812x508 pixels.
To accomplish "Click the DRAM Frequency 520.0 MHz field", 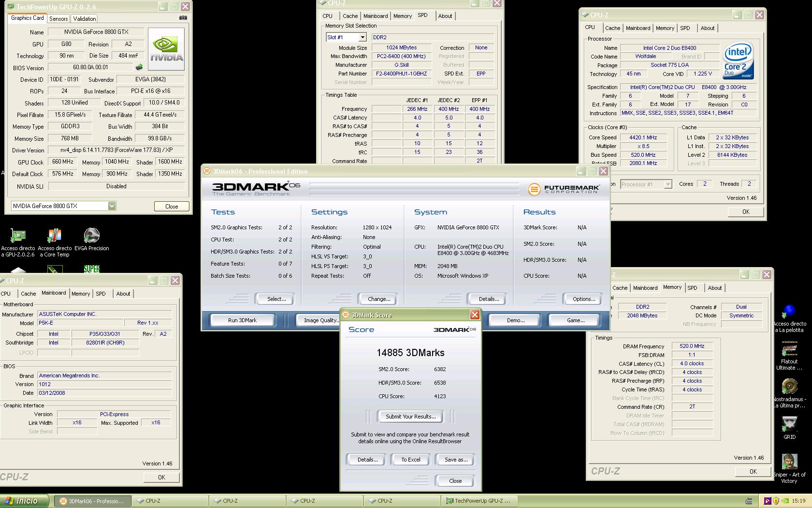I will pyautogui.click(x=692, y=346).
